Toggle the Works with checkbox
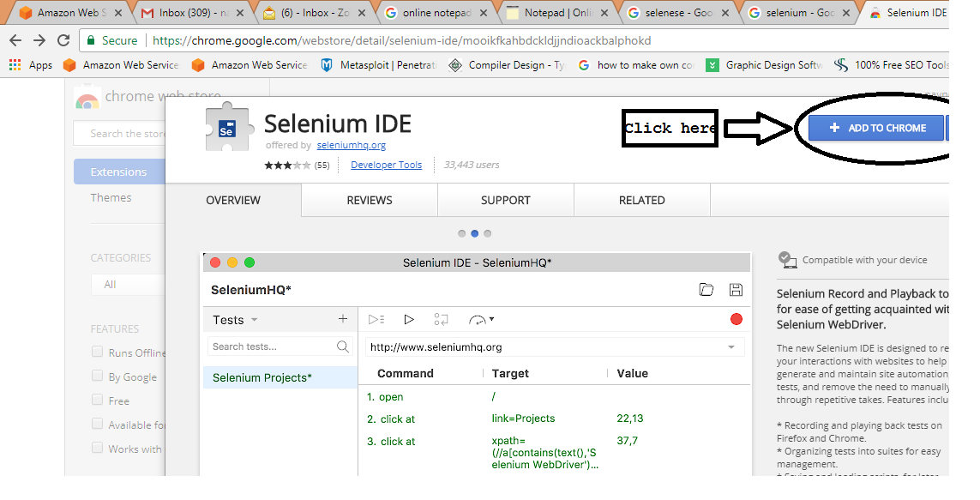Viewport: 980px width, 500px height. pos(97,447)
